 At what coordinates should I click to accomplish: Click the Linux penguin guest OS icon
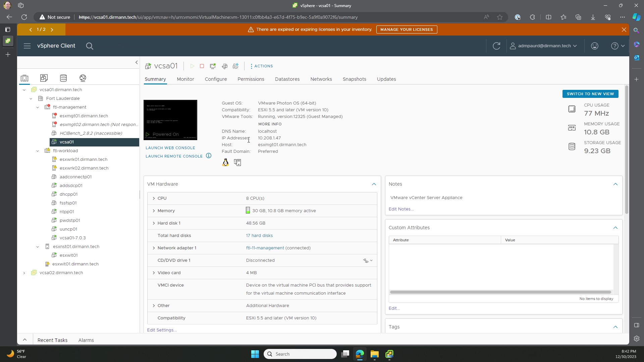pos(225,163)
